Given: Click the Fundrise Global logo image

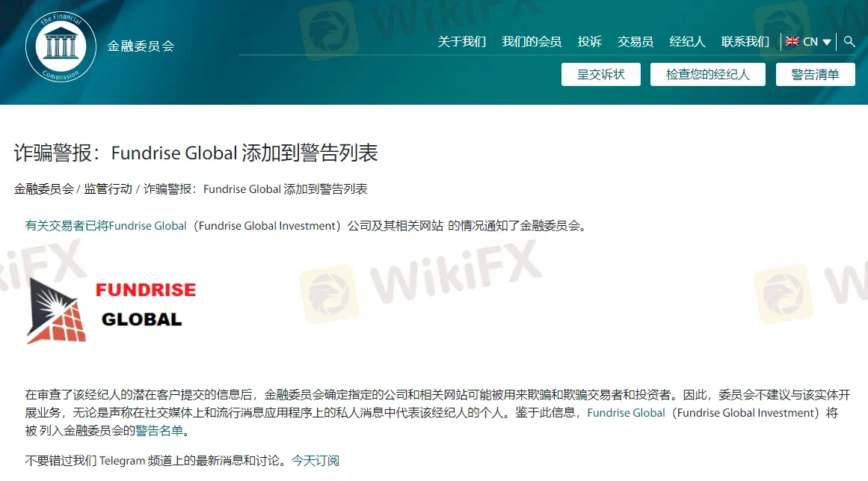Looking at the screenshot, I should tap(111, 310).
